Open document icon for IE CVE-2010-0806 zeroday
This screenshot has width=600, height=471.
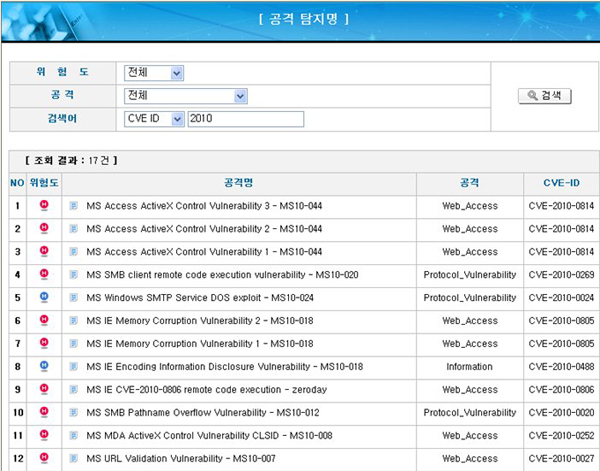point(73,390)
